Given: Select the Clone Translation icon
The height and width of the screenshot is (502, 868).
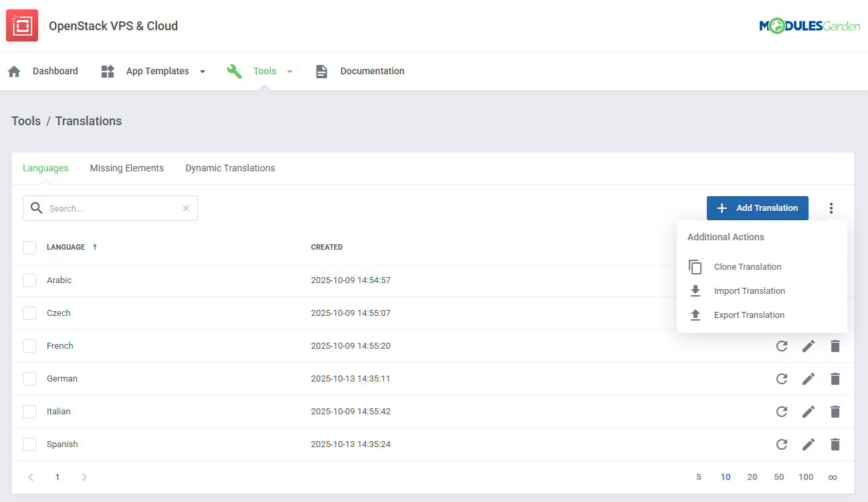Looking at the screenshot, I should coord(695,266).
